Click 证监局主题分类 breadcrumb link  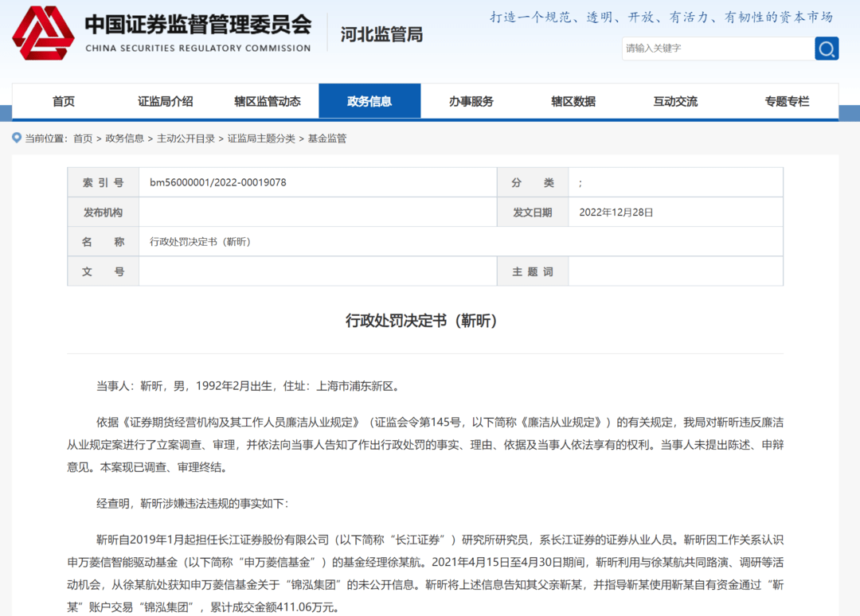(261, 138)
